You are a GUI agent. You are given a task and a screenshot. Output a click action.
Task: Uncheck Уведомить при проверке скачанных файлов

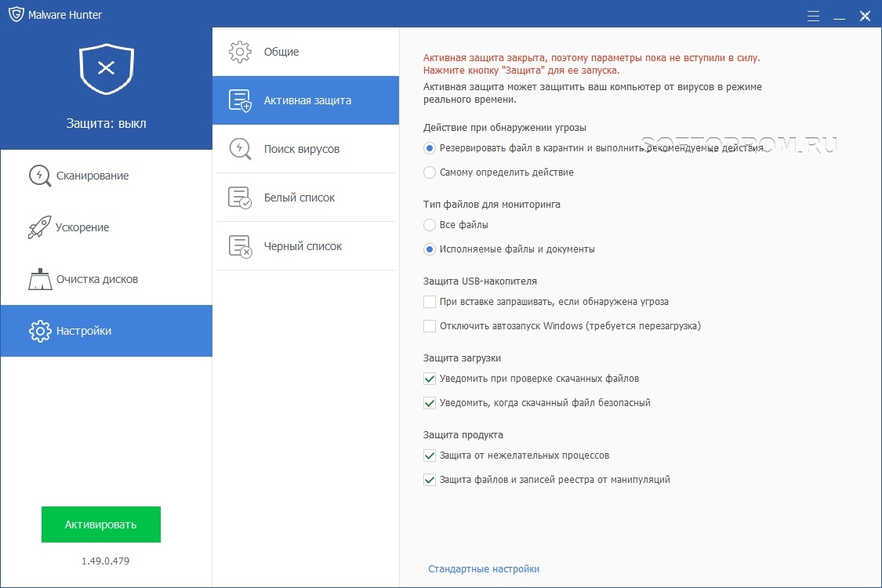point(430,379)
